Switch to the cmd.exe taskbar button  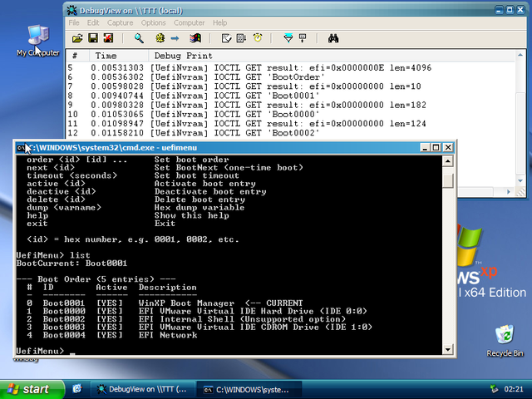(249, 390)
